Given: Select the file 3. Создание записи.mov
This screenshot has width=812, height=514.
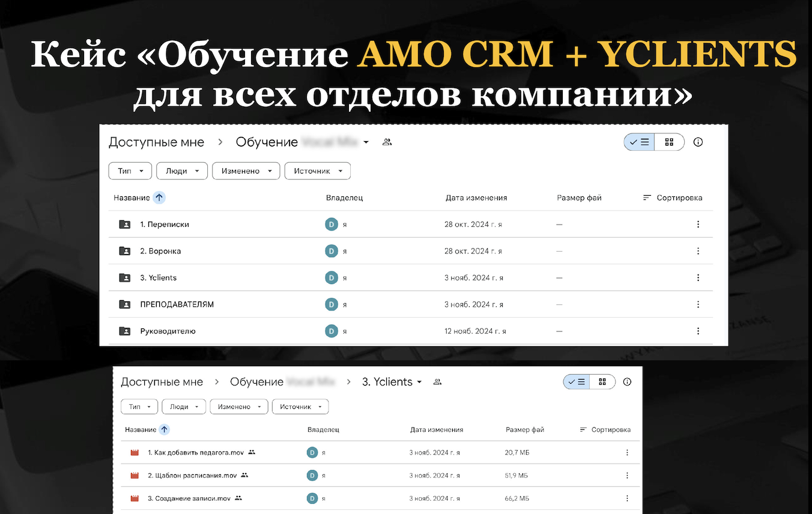Looking at the screenshot, I should coord(189,498).
